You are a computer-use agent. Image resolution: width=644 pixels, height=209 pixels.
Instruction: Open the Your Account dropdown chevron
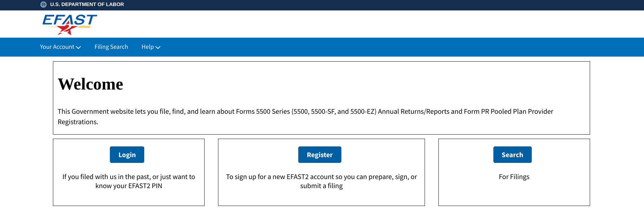pyautogui.click(x=79, y=47)
